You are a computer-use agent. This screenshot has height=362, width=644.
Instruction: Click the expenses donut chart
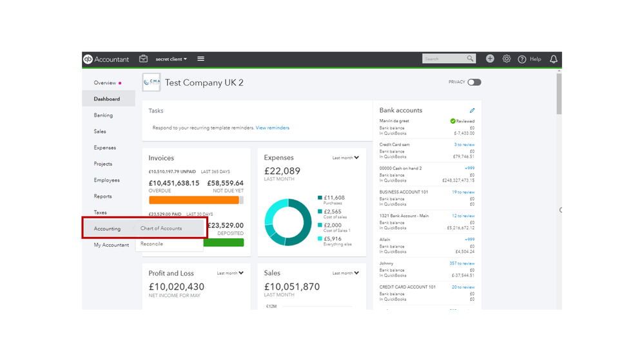(x=288, y=222)
